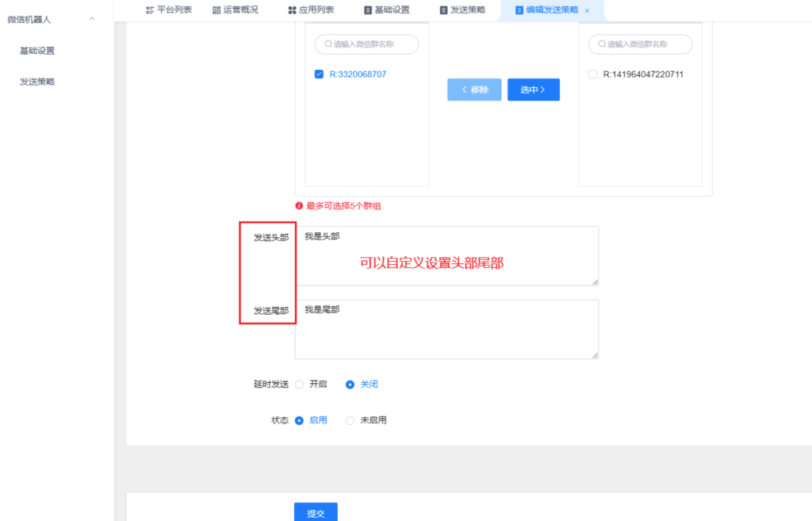This screenshot has width=812, height=521.
Task: Enable 延时发送 with the 开启 radio
Action: coord(300,385)
